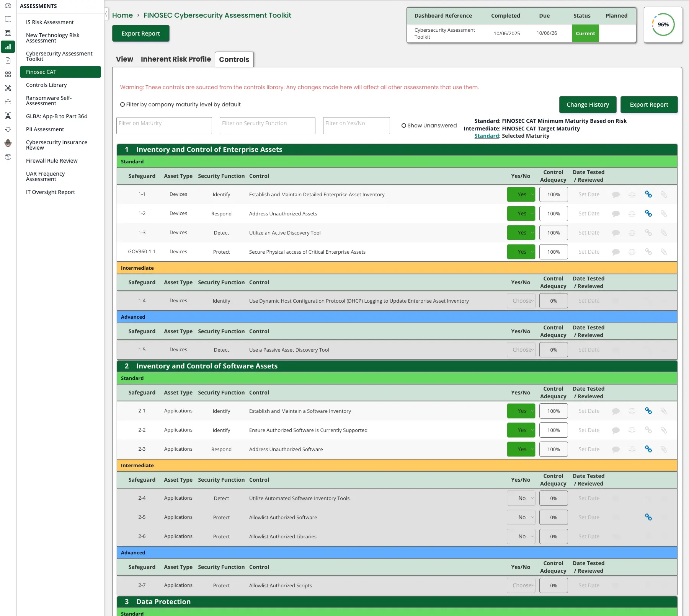The width and height of the screenshot is (689, 616).
Task: Open Controls Library in Assessments menu
Action: click(x=46, y=85)
